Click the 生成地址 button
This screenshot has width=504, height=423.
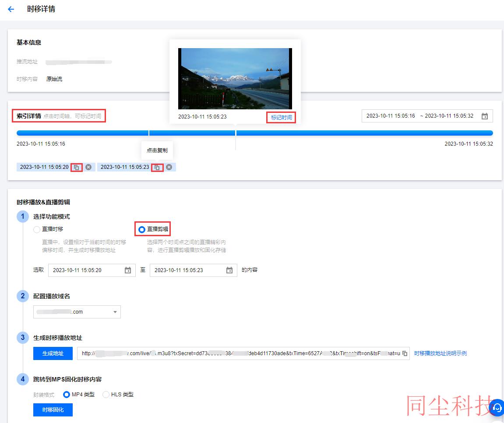[x=53, y=353]
